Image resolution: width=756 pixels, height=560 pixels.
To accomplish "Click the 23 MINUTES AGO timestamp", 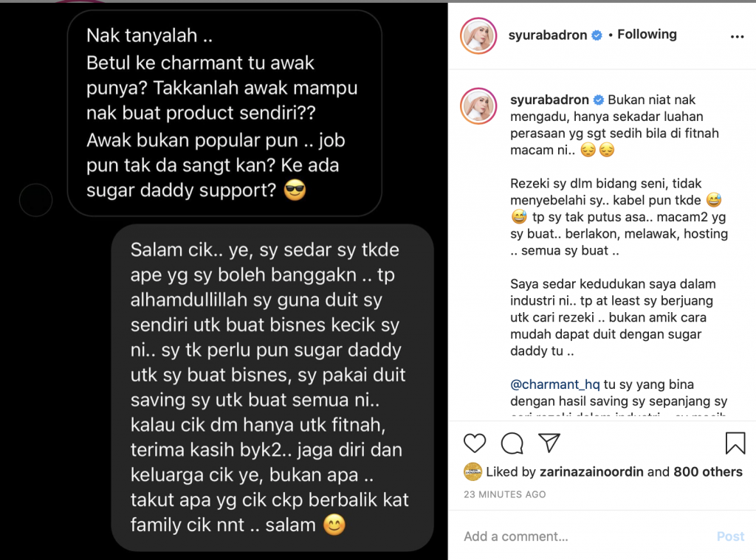I will (x=505, y=494).
